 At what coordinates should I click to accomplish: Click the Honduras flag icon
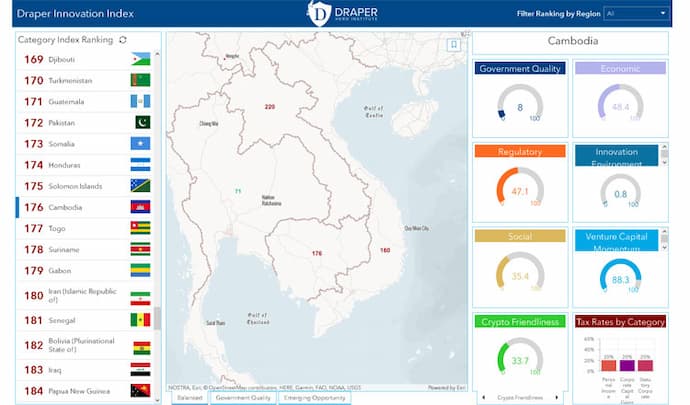tap(140, 165)
